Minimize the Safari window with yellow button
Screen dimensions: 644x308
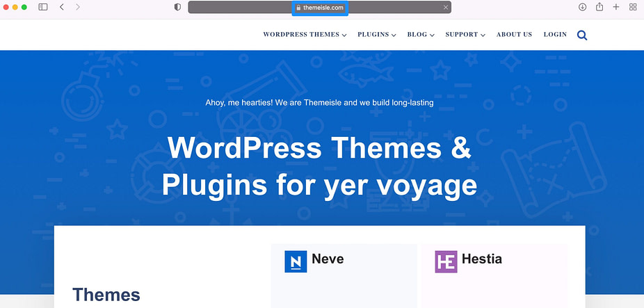15,7
